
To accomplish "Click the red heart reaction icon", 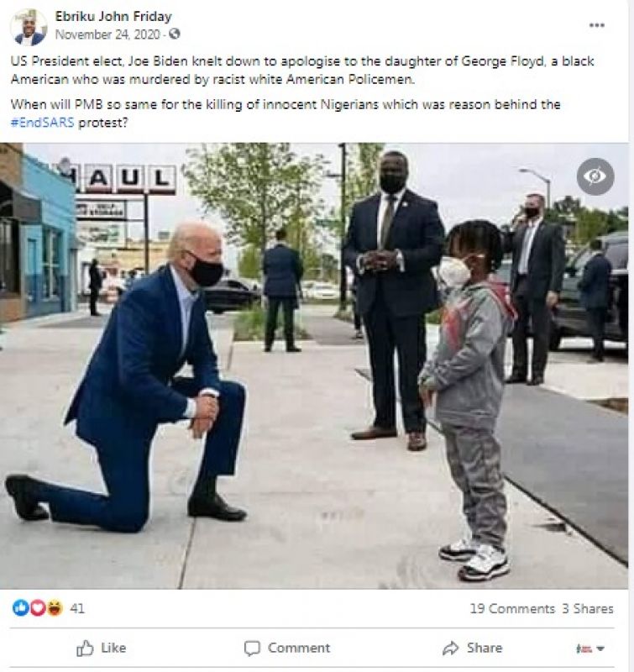I will point(38,607).
